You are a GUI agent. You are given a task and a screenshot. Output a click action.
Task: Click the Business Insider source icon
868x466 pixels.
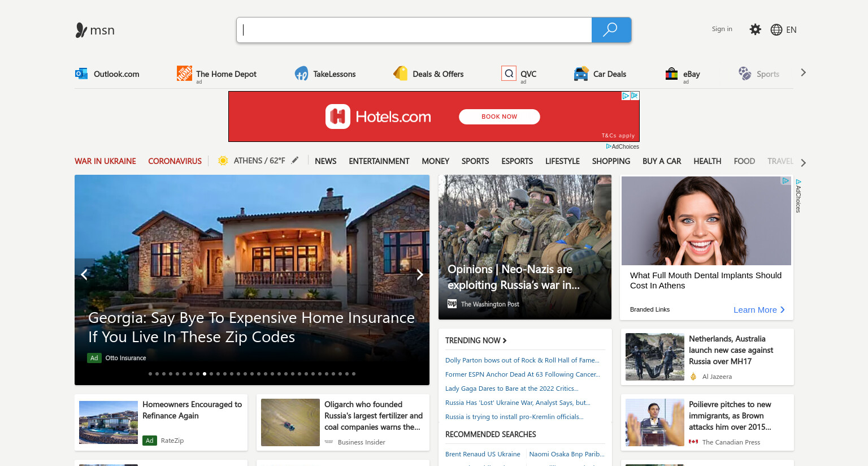329,442
